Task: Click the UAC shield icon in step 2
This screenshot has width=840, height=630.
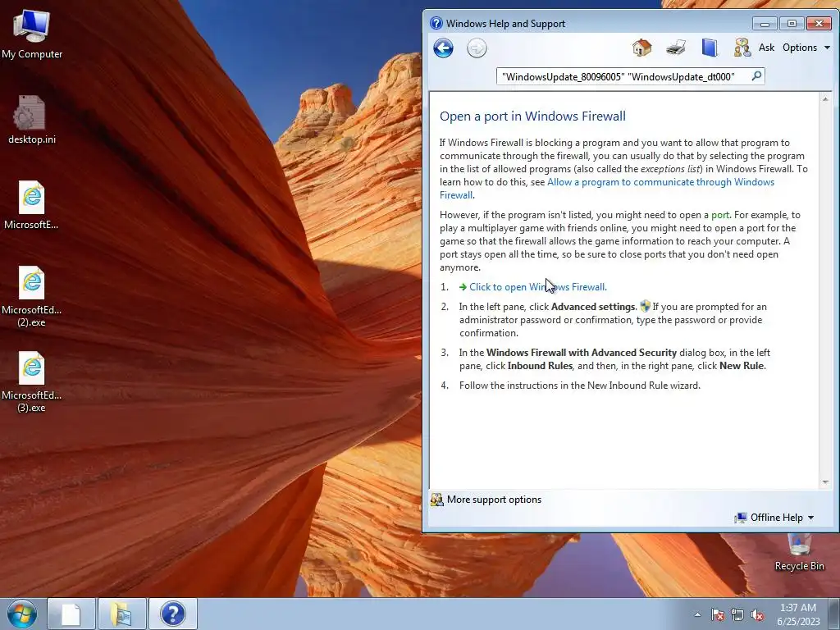Action: pos(645,307)
